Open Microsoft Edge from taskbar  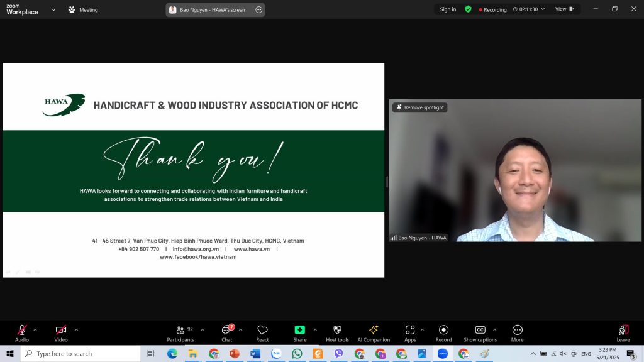click(172, 353)
